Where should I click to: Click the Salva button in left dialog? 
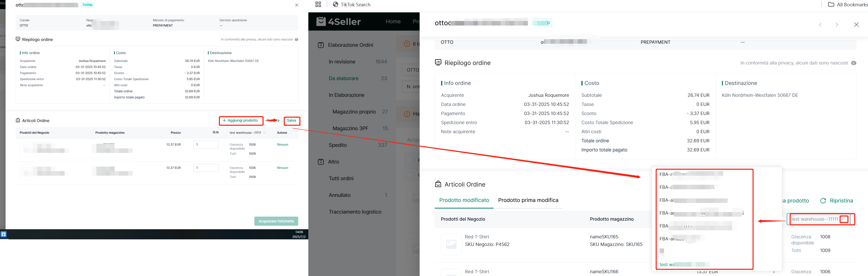[x=291, y=121]
